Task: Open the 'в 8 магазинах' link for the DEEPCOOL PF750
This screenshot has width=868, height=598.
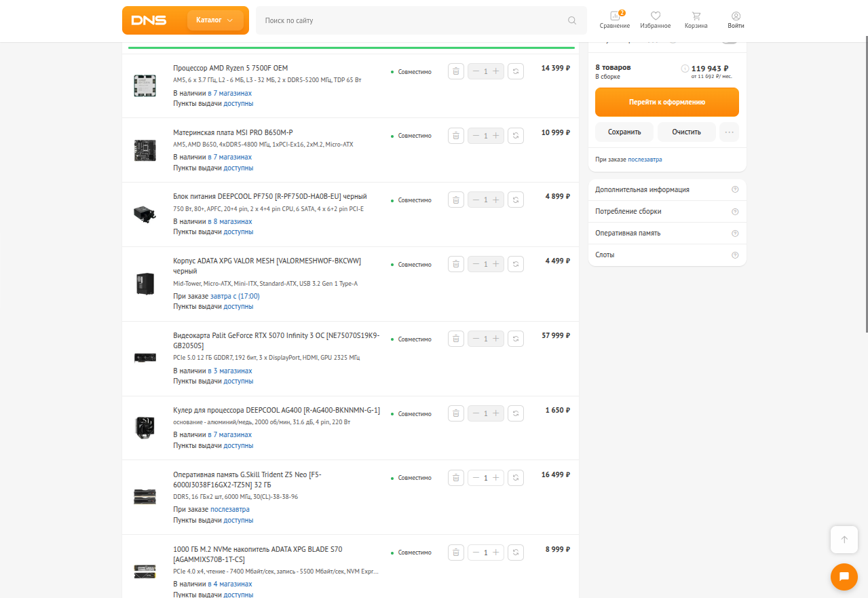Action: pyautogui.click(x=230, y=221)
